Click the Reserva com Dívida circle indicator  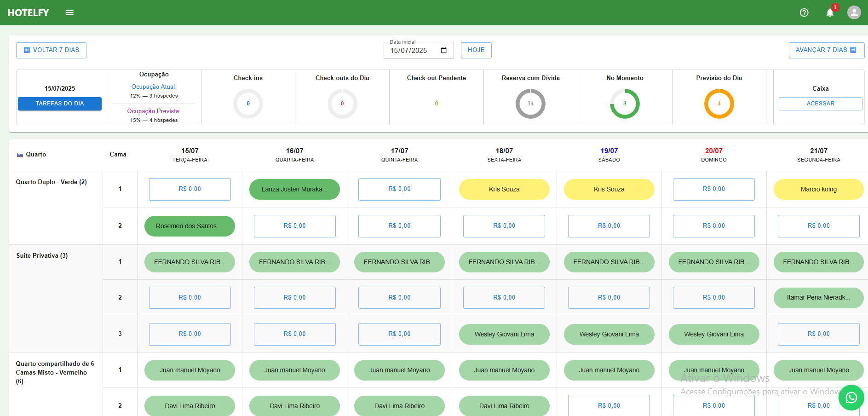click(x=530, y=104)
